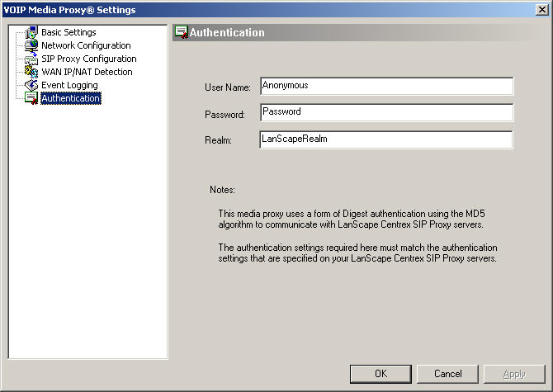The image size is (553, 392).
Task: Click the Basic Settings tree icon
Action: click(x=31, y=32)
